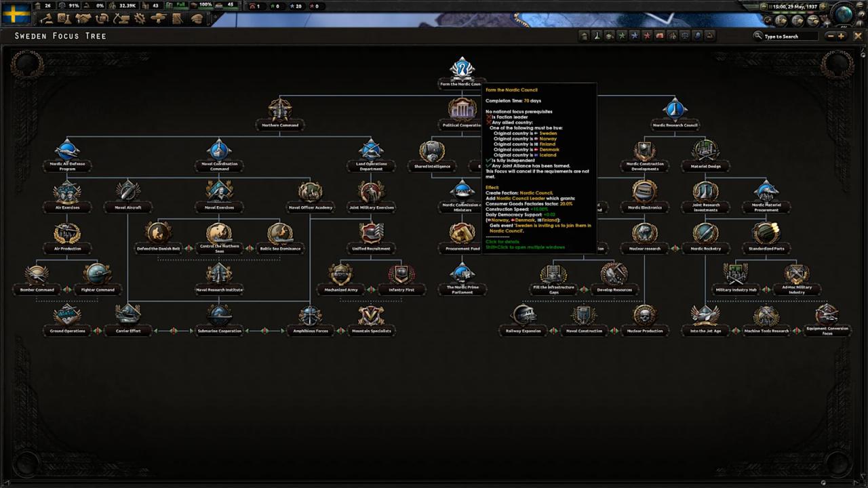Open the Research screen from top bar
The width and height of the screenshot is (868, 488).
click(62, 19)
